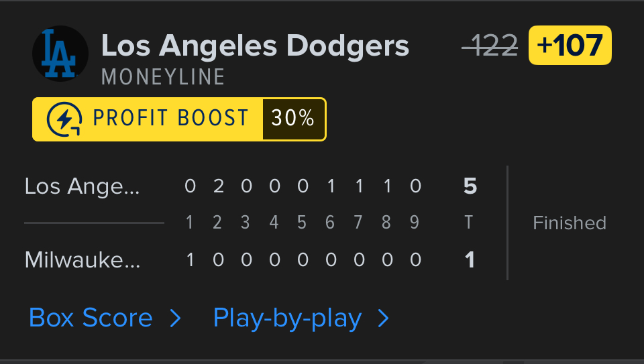Click the T total column header

tap(469, 223)
